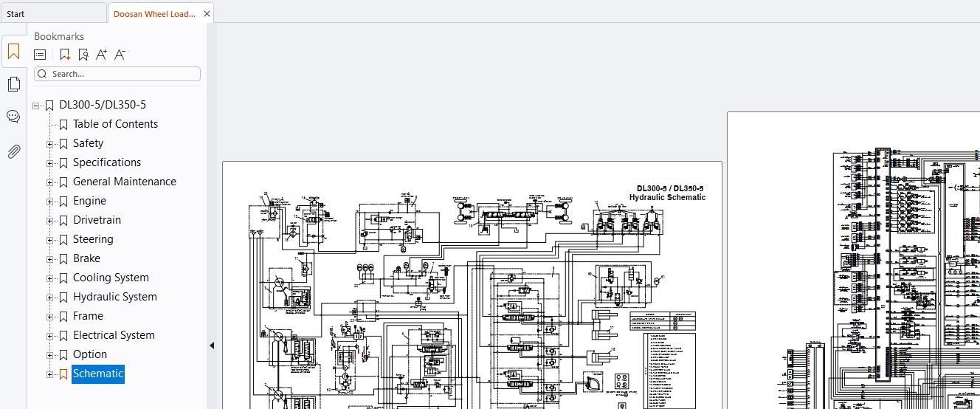The height and width of the screenshot is (409, 980).
Task: Expand the Cooling System bookmark node
Action: coord(49,278)
